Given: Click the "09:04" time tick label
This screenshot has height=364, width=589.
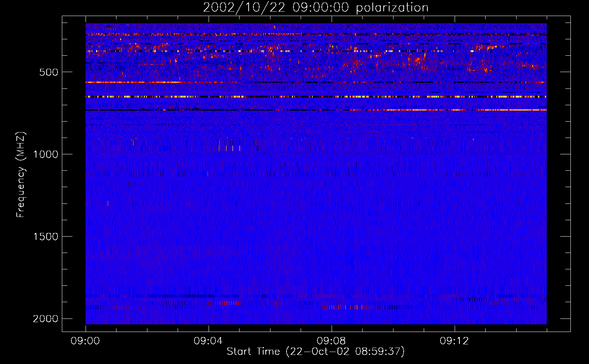Looking at the screenshot, I should pyautogui.click(x=209, y=341).
